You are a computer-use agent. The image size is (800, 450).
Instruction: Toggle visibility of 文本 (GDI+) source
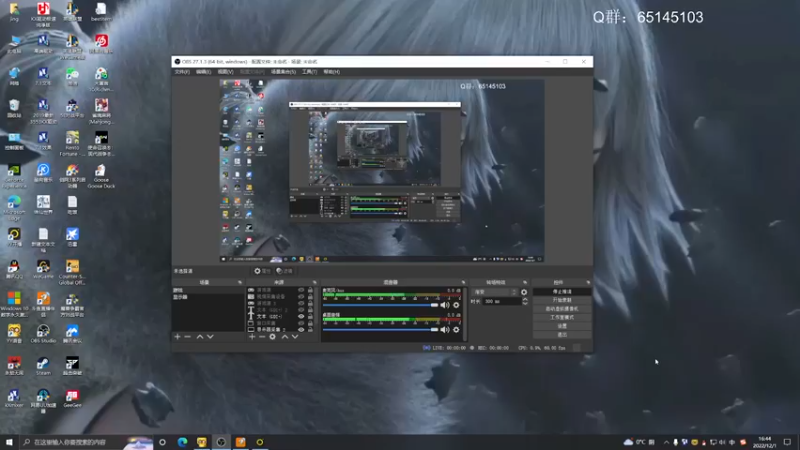[301, 316]
